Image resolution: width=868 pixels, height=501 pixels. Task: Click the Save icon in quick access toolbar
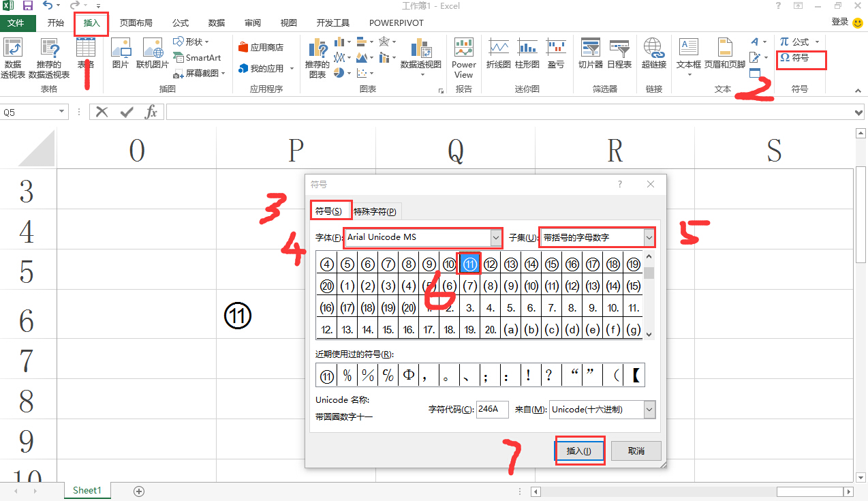[x=28, y=6]
